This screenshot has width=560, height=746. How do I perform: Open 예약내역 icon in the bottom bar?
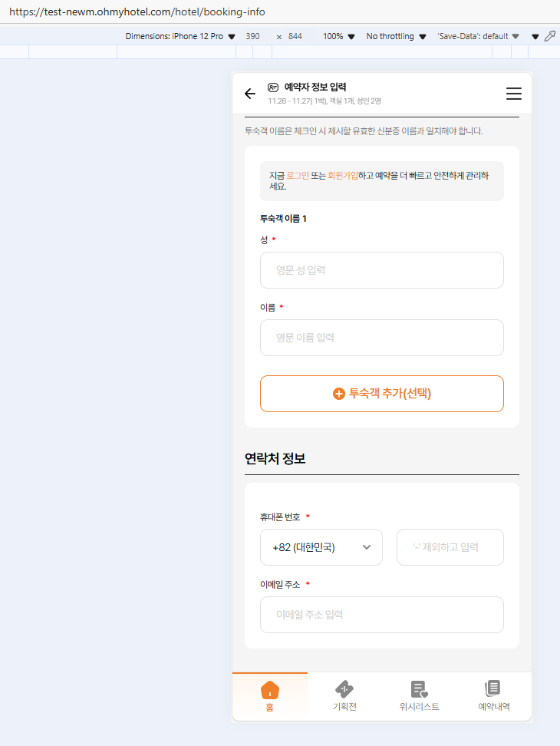[x=493, y=688]
